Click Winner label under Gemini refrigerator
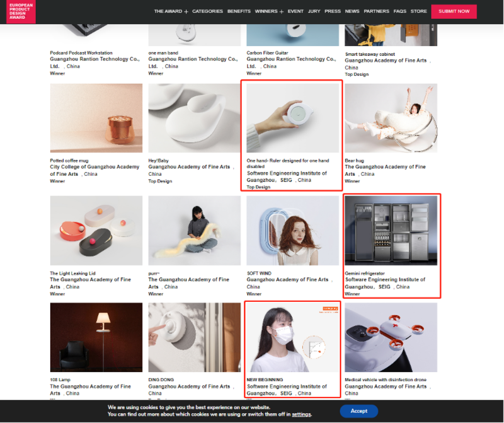 click(352, 294)
